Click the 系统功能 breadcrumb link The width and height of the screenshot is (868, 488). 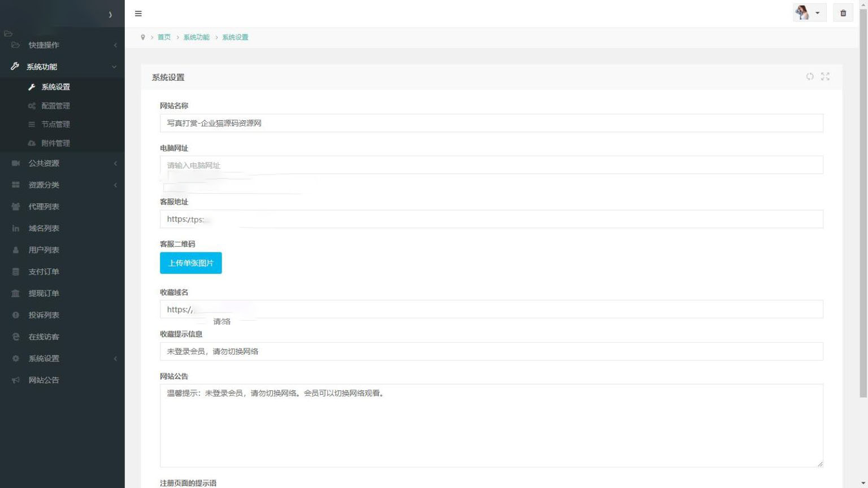(x=196, y=37)
